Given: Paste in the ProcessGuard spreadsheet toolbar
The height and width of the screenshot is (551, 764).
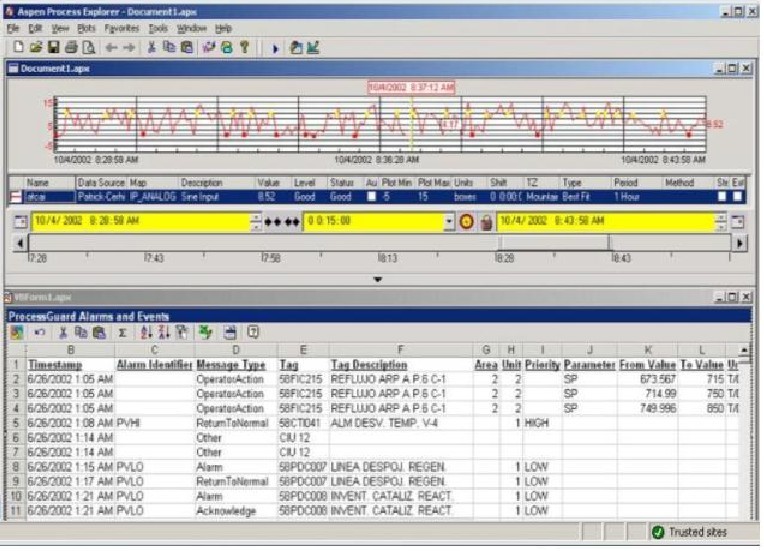Looking at the screenshot, I should [99, 333].
